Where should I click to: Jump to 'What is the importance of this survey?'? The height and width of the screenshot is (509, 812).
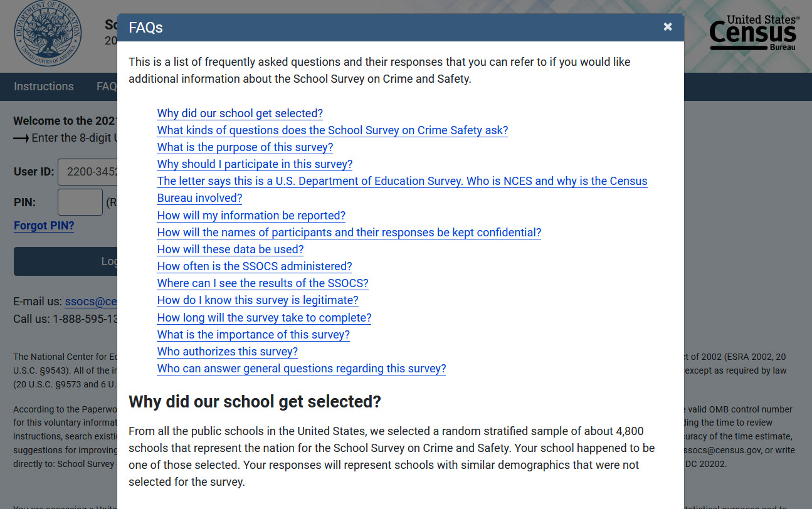tap(253, 335)
